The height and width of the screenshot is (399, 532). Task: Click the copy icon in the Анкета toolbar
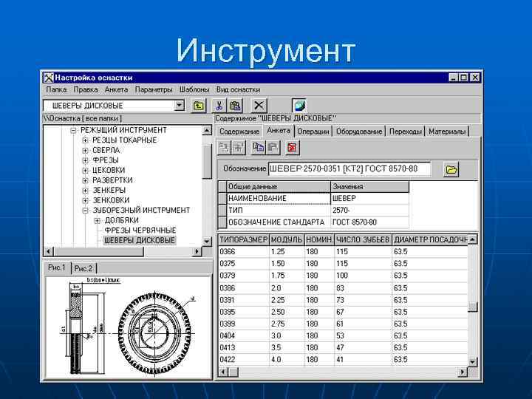[258, 147]
